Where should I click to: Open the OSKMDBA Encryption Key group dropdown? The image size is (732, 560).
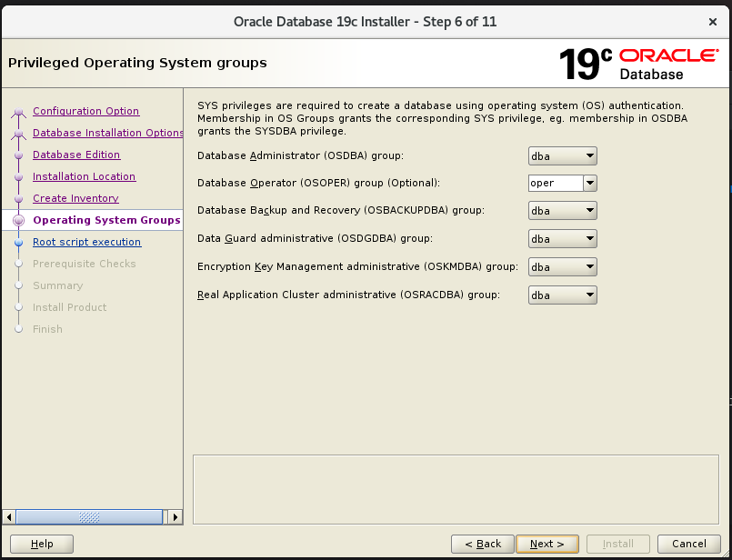click(x=563, y=267)
